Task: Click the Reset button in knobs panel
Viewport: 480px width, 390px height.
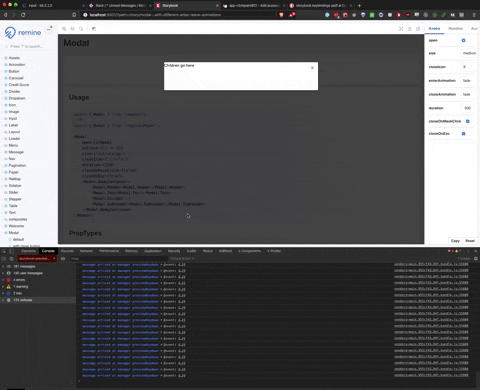Action: click(x=470, y=241)
